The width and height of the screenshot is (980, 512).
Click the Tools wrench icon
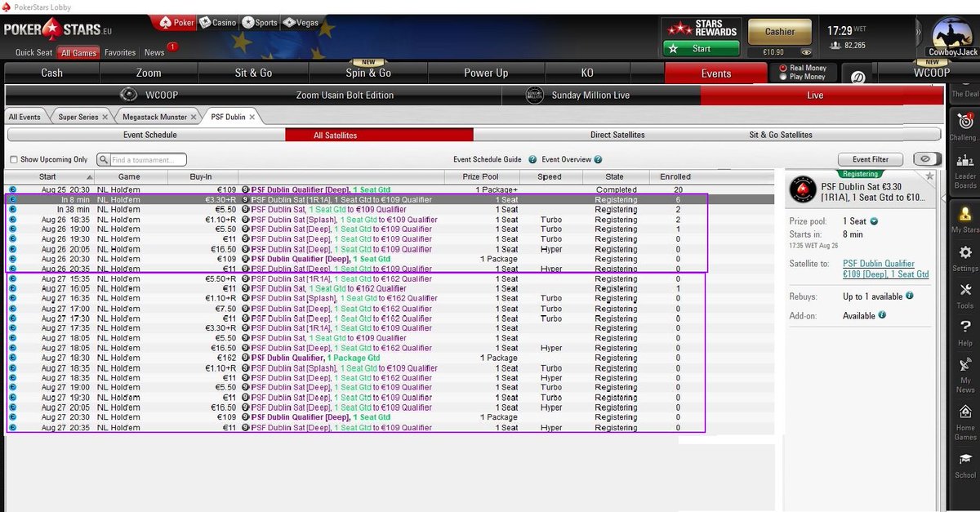pyautogui.click(x=964, y=291)
